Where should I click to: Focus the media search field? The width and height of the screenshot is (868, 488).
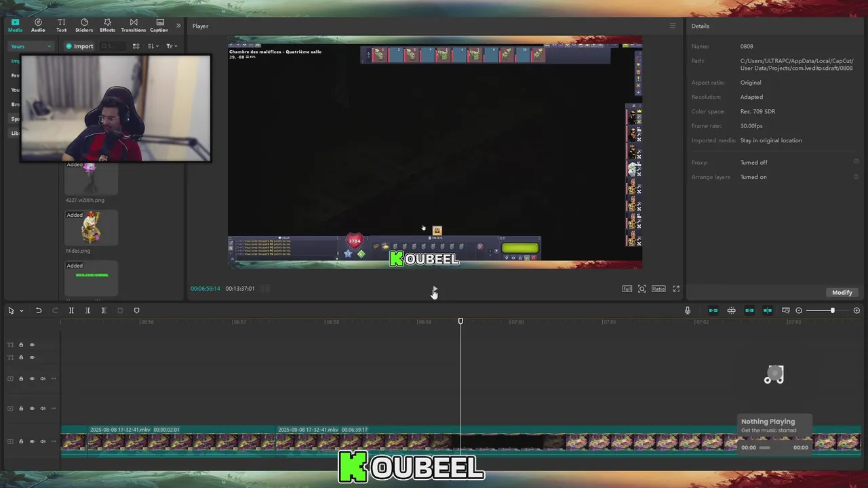tap(113, 46)
